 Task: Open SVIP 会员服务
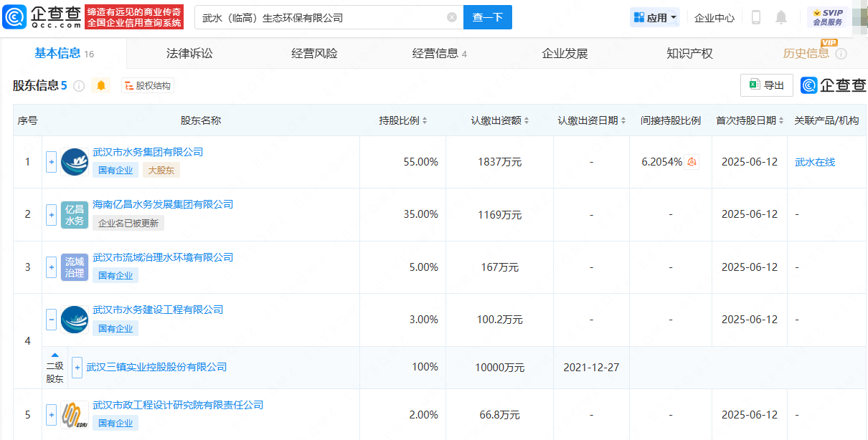click(827, 17)
